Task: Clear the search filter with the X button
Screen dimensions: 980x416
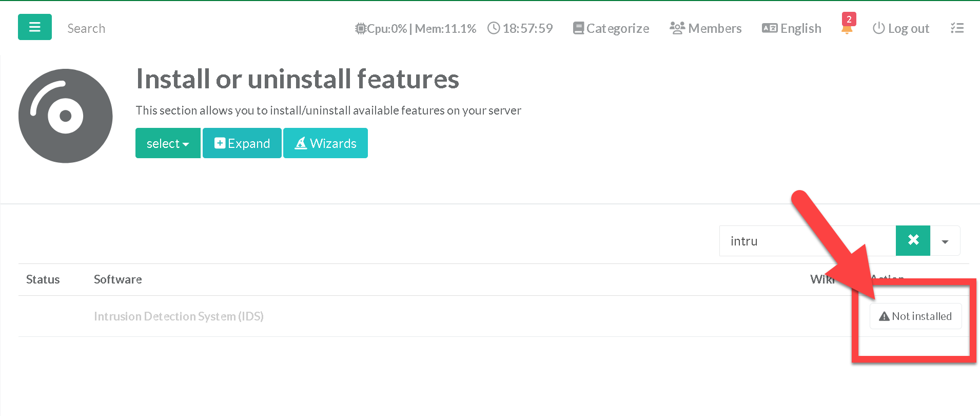Action: coord(913,240)
